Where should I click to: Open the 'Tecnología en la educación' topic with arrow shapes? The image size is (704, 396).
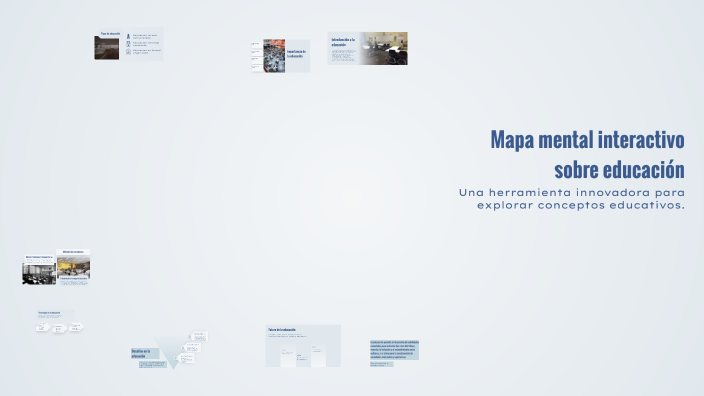59,321
